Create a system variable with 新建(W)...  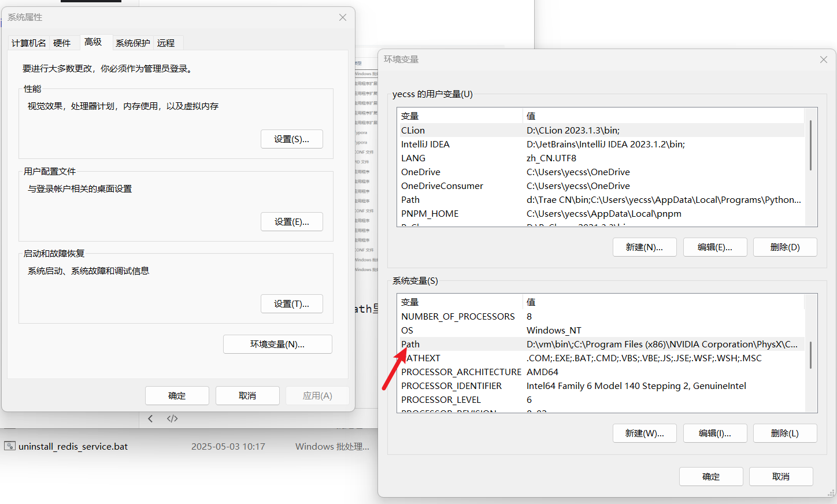pos(645,433)
